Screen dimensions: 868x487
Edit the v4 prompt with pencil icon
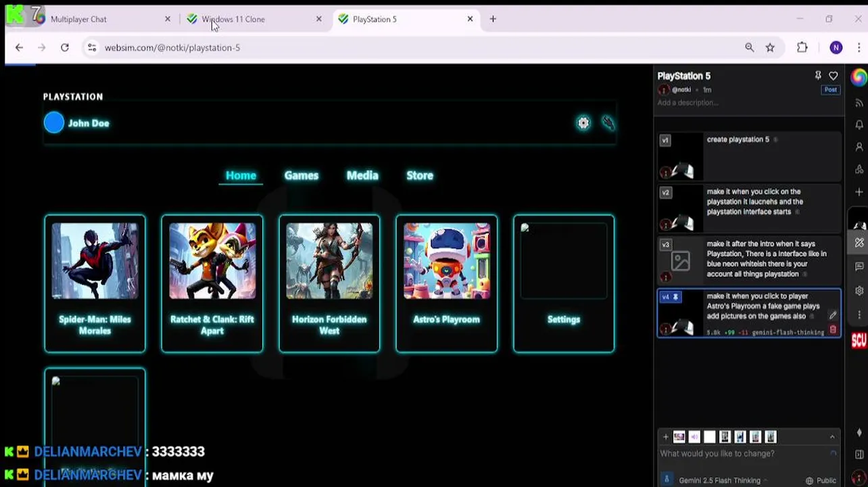(833, 316)
